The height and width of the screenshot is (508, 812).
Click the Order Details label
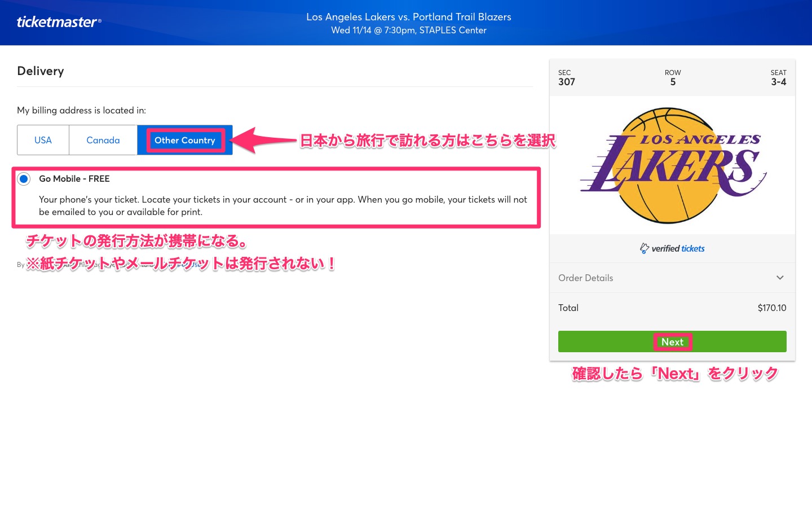pyautogui.click(x=585, y=278)
